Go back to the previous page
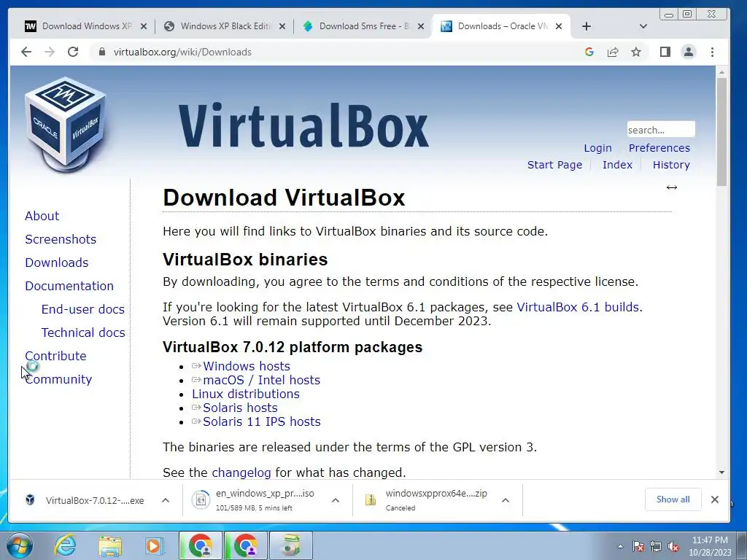The height and width of the screenshot is (560, 747). (26, 52)
